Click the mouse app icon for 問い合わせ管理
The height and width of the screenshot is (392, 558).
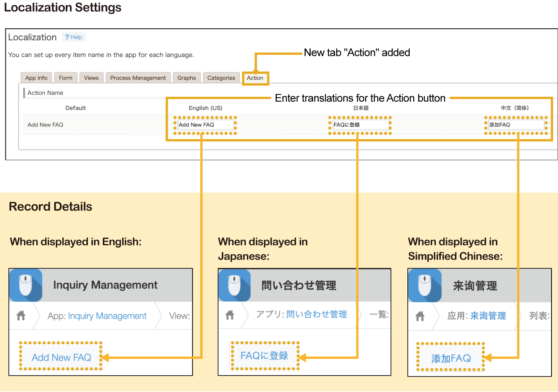pos(235,285)
